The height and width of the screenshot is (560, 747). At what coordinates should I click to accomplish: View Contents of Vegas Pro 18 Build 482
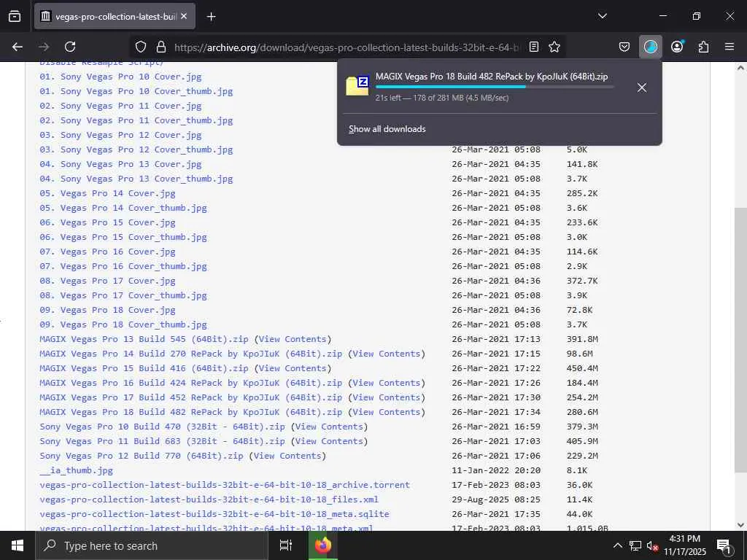(x=387, y=413)
